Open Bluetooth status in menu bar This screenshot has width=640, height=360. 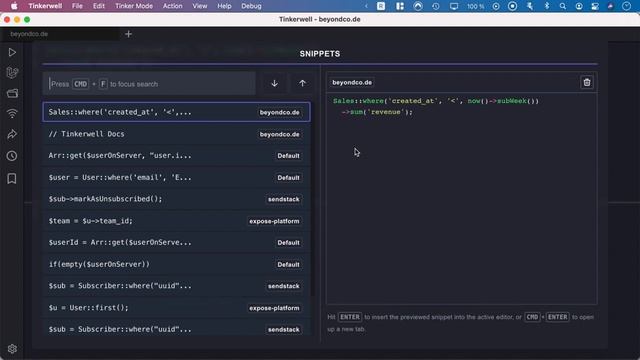[x=547, y=6]
